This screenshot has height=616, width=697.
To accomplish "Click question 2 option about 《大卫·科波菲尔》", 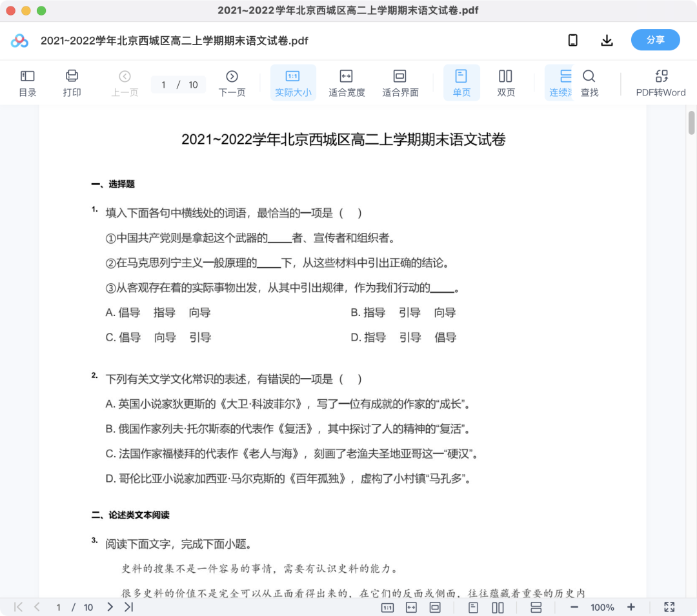I will click(288, 404).
